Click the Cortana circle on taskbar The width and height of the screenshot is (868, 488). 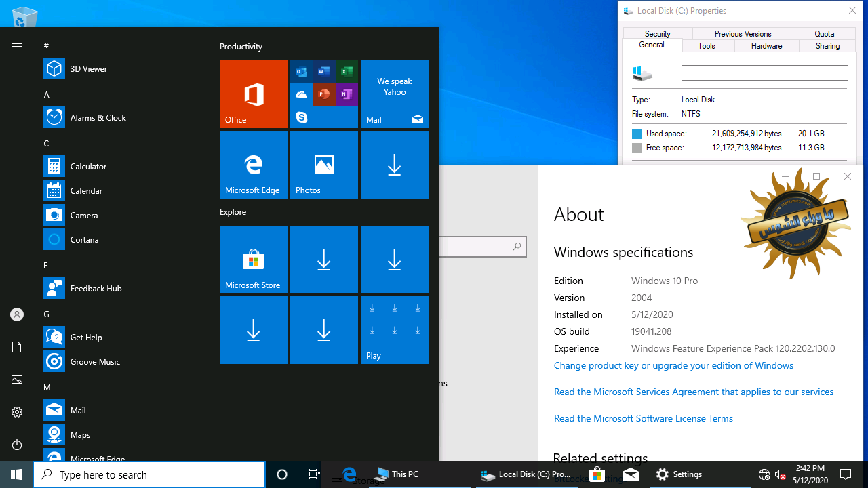(x=282, y=474)
